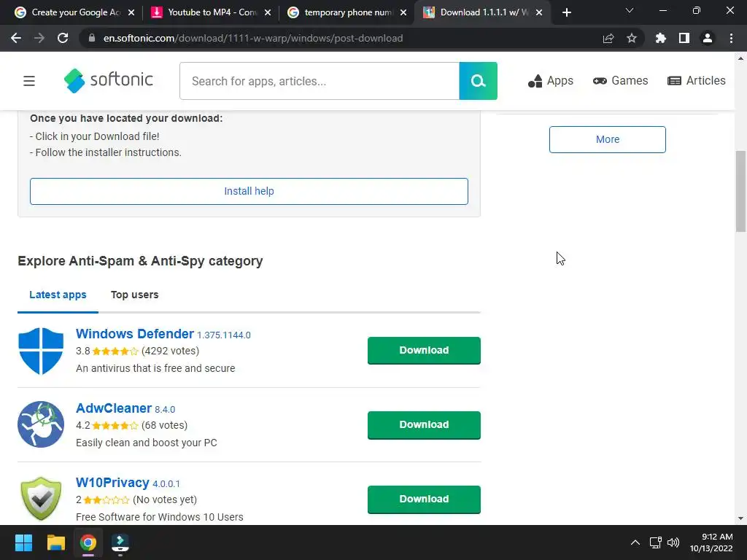Screen dimensions: 747x560
Task: Show hidden system tray icons
Action: point(635,542)
